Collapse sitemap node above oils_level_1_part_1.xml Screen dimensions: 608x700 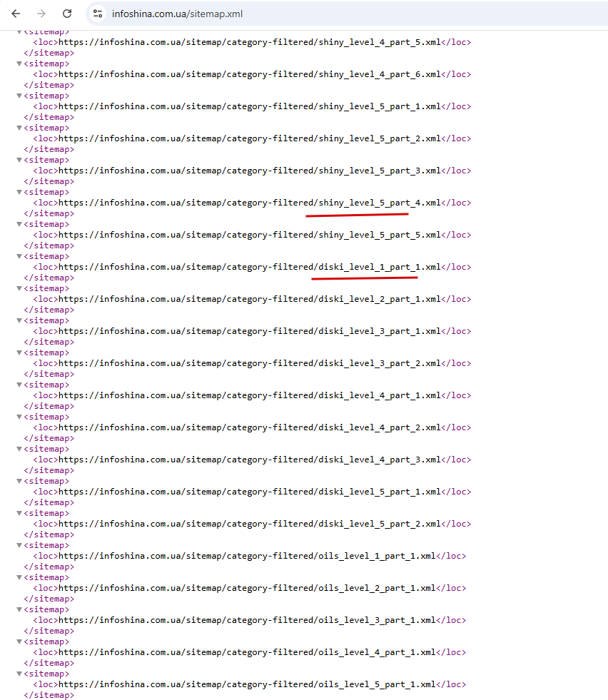point(19,546)
